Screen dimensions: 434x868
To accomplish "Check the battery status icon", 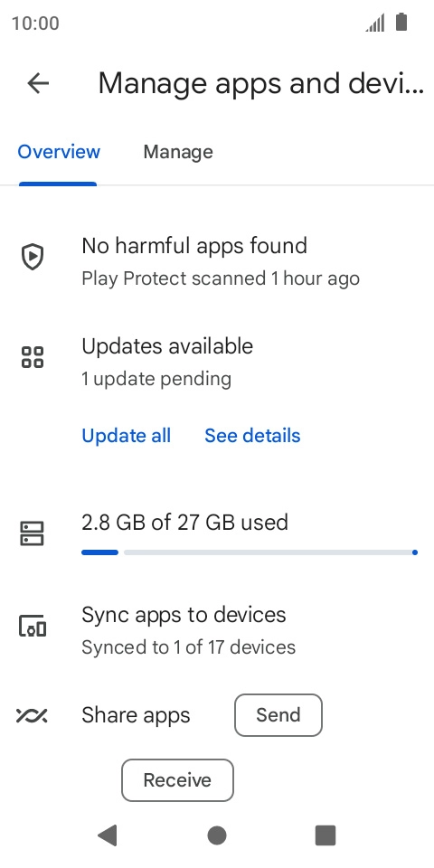I will point(401,23).
